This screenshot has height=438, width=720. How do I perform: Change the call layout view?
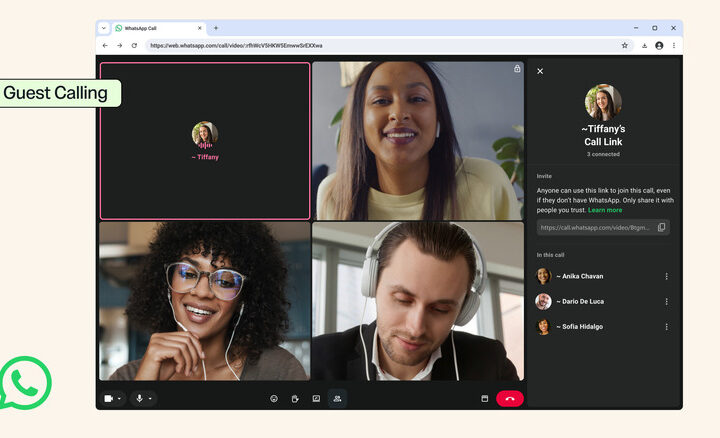(x=484, y=399)
